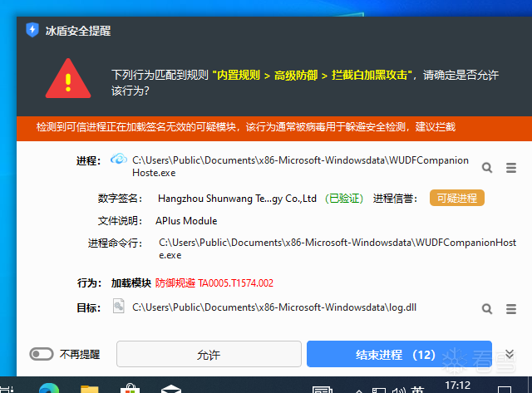Click the red warning triangle icon

68,79
